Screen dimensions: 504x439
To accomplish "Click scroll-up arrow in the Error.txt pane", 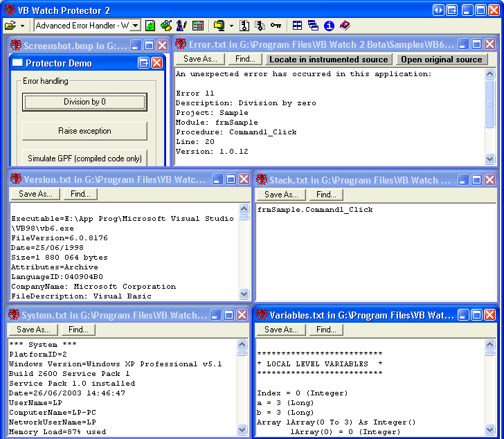I will click(x=489, y=74).
